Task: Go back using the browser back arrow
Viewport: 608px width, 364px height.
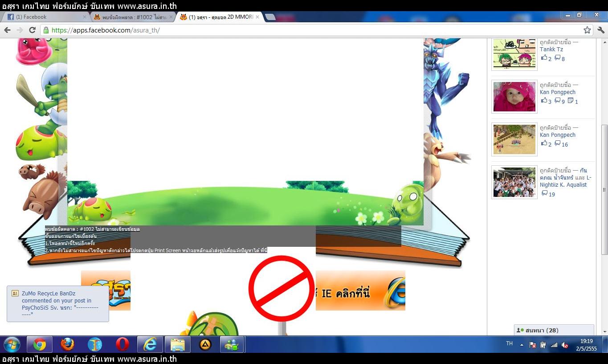Action: click(x=7, y=30)
